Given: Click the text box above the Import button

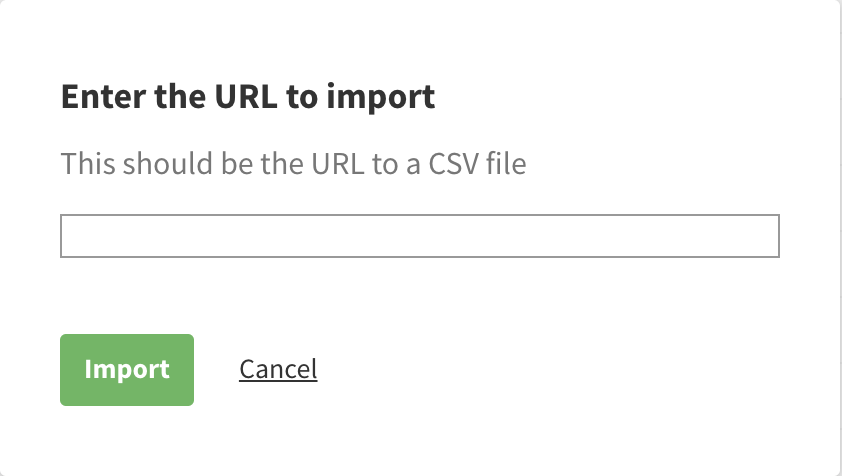Looking at the screenshot, I should click(x=419, y=236).
